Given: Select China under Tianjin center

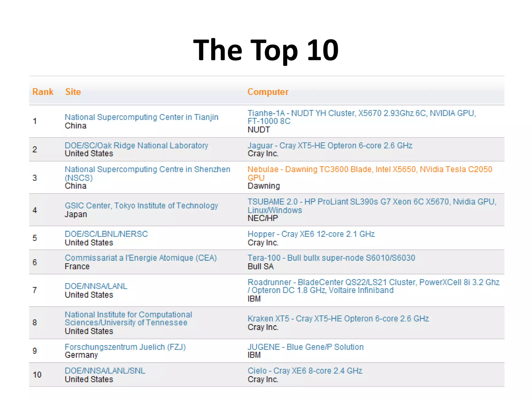Looking at the screenshot, I should [76, 126].
